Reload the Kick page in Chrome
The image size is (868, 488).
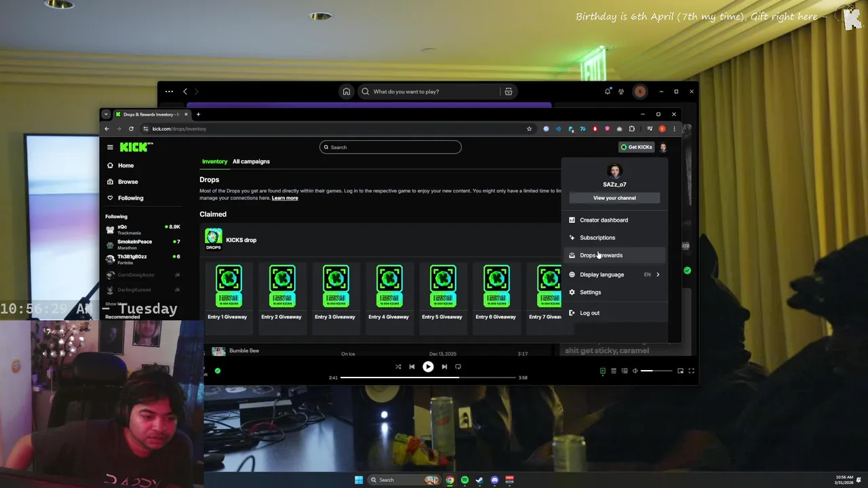tap(131, 129)
